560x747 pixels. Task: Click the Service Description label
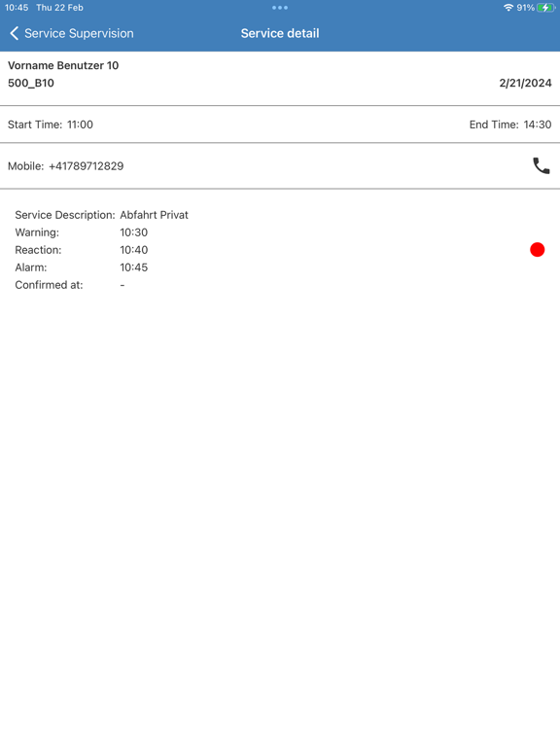coord(65,215)
